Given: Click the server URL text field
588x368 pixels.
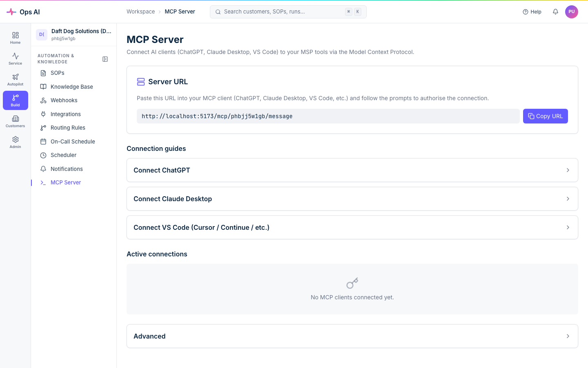Looking at the screenshot, I should (328, 116).
